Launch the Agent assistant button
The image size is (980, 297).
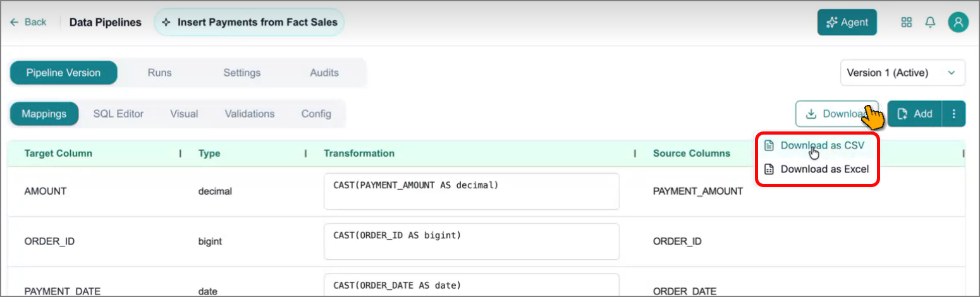847,22
